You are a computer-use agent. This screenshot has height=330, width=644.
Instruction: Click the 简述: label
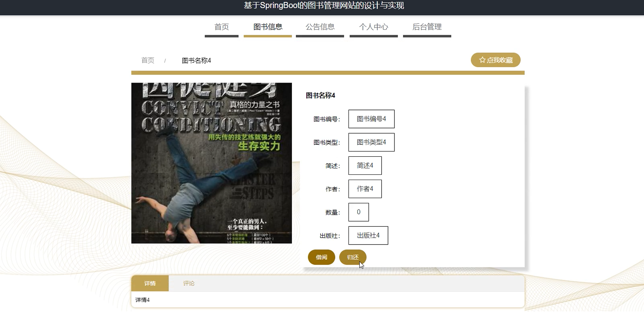pos(332,166)
